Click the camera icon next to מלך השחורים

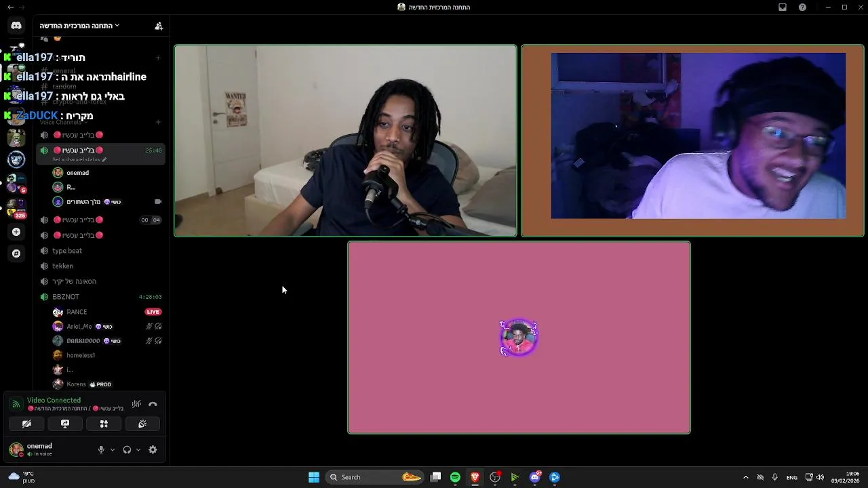tap(158, 202)
